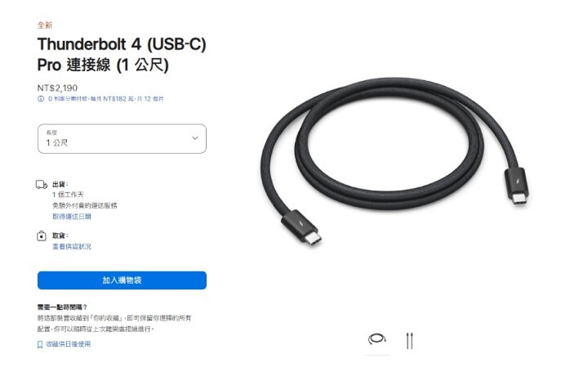
Task: Click the right-side USB-C connector with Thunderbolt logo
Action: coord(518,186)
